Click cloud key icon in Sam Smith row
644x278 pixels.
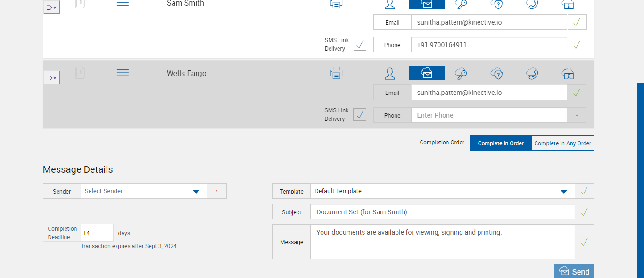(x=461, y=4)
